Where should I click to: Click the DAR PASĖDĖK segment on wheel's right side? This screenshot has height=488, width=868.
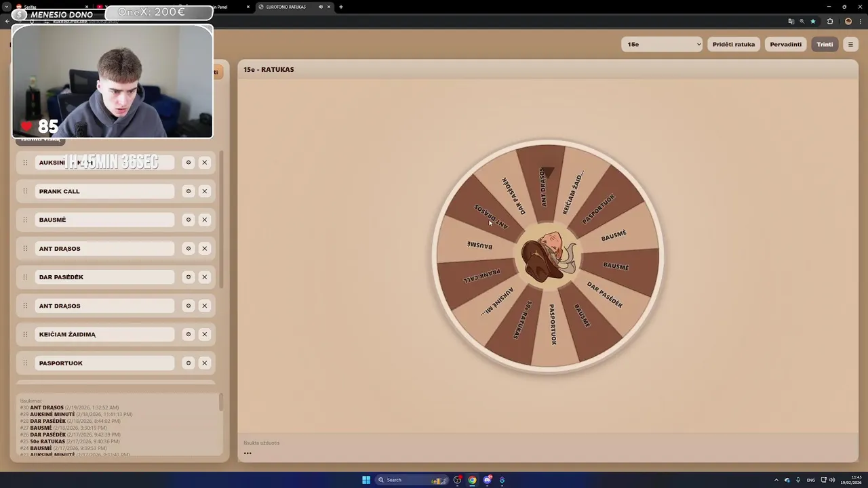tap(606, 295)
